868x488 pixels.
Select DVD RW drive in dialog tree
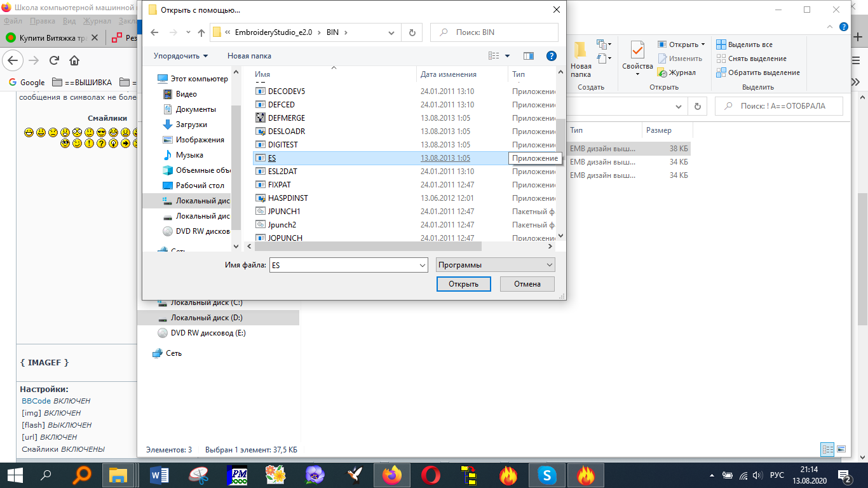coord(196,231)
